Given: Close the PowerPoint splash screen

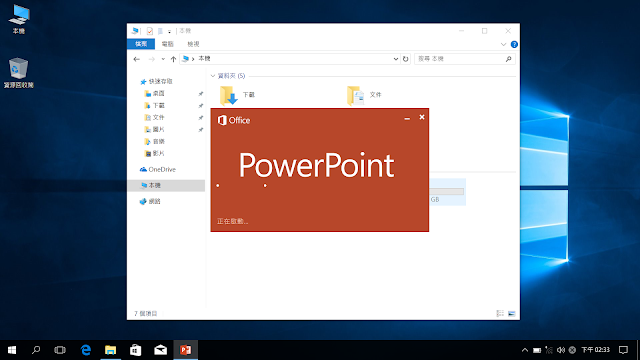Looking at the screenshot, I should [x=422, y=117].
